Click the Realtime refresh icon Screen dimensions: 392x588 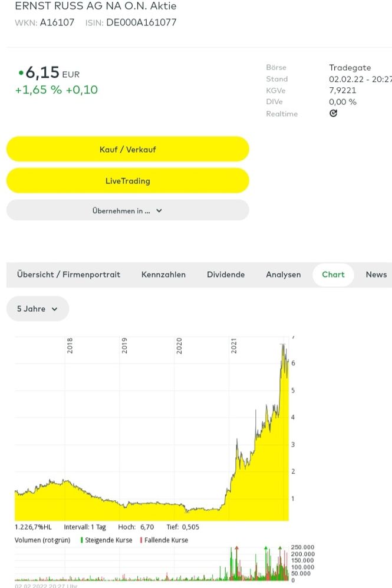333,114
